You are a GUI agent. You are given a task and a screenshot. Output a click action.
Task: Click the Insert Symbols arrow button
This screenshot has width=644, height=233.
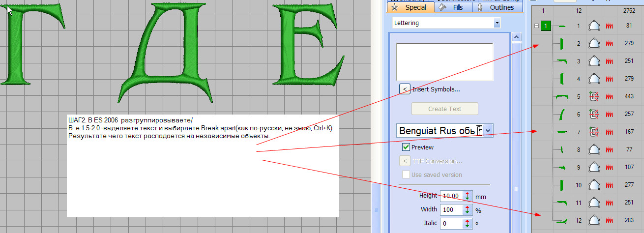pyautogui.click(x=404, y=89)
